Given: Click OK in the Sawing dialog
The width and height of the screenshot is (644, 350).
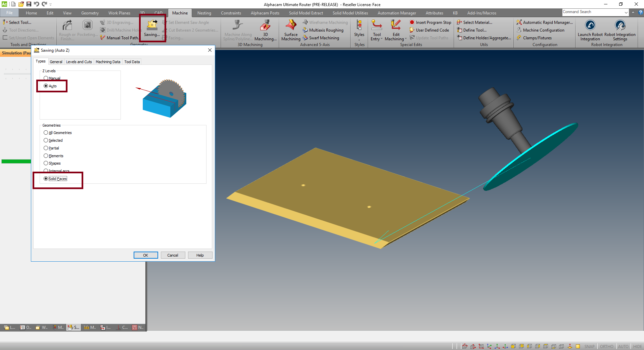Looking at the screenshot, I should pos(146,255).
